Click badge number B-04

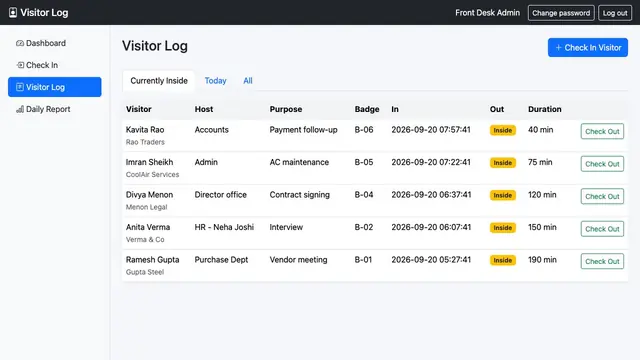tap(364, 195)
